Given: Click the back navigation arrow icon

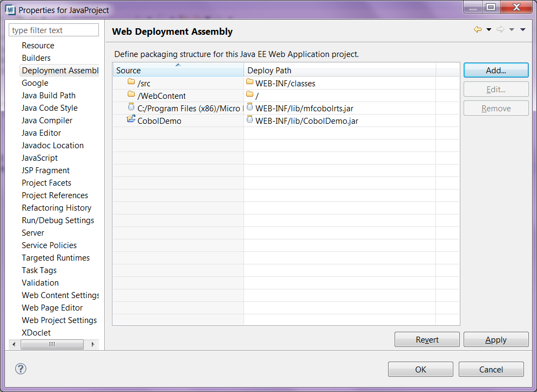Looking at the screenshot, I should click(477, 30).
